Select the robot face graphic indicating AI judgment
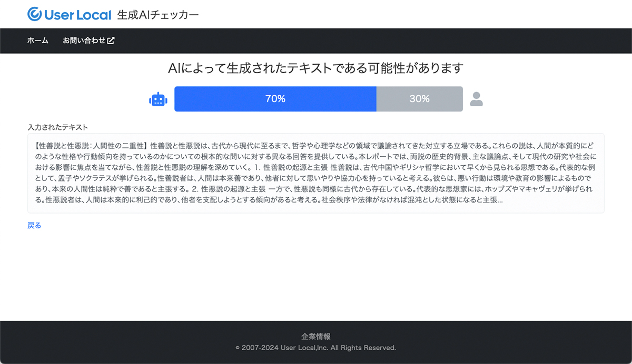 (x=157, y=99)
